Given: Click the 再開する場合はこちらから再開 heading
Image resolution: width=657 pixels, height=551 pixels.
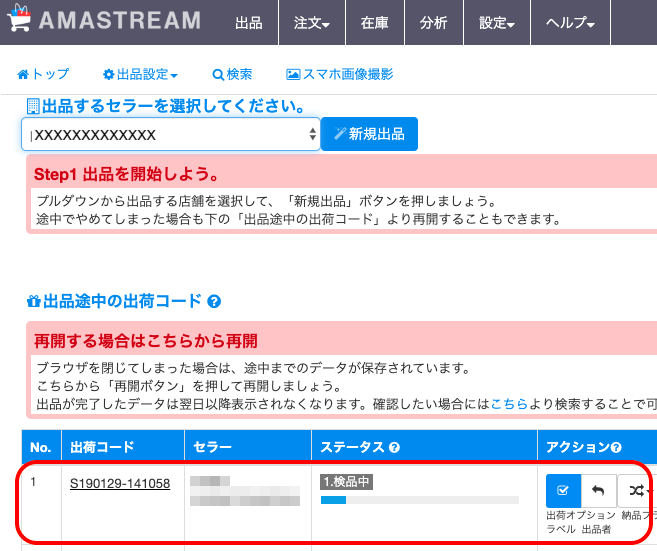Looking at the screenshot, I should tap(146, 341).
